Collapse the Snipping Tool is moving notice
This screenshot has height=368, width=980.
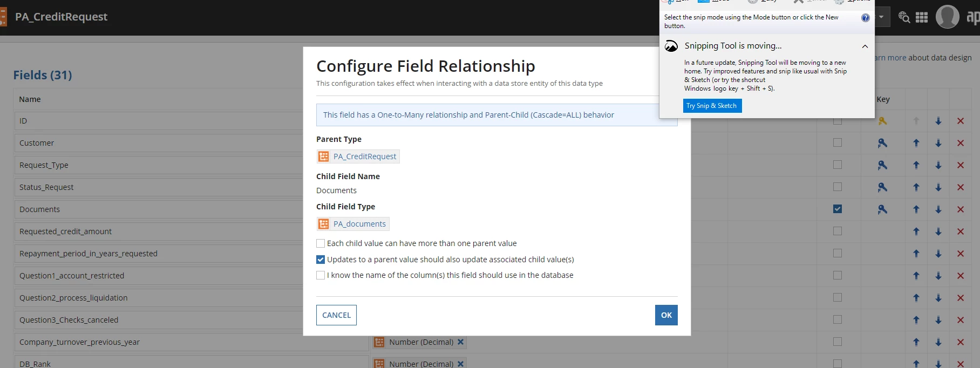tap(865, 46)
